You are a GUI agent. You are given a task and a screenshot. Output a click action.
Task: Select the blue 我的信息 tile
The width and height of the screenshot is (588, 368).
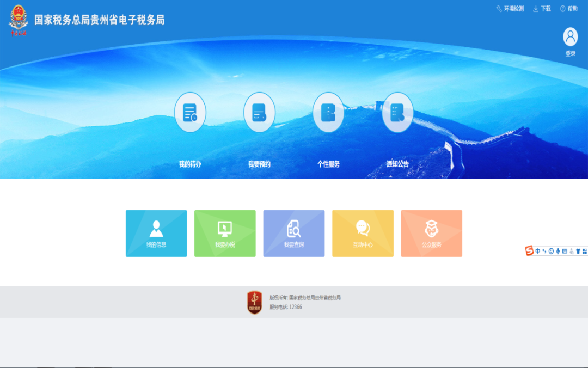coord(156,234)
